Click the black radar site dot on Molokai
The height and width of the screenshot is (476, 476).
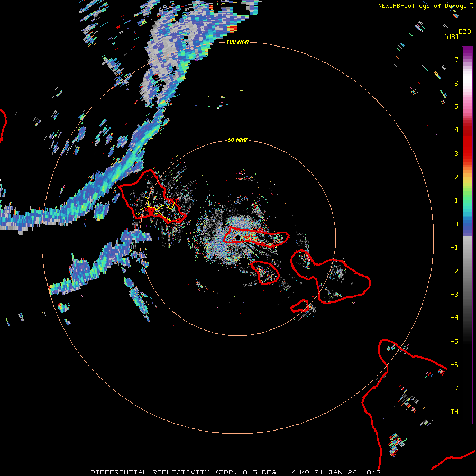tap(237, 237)
